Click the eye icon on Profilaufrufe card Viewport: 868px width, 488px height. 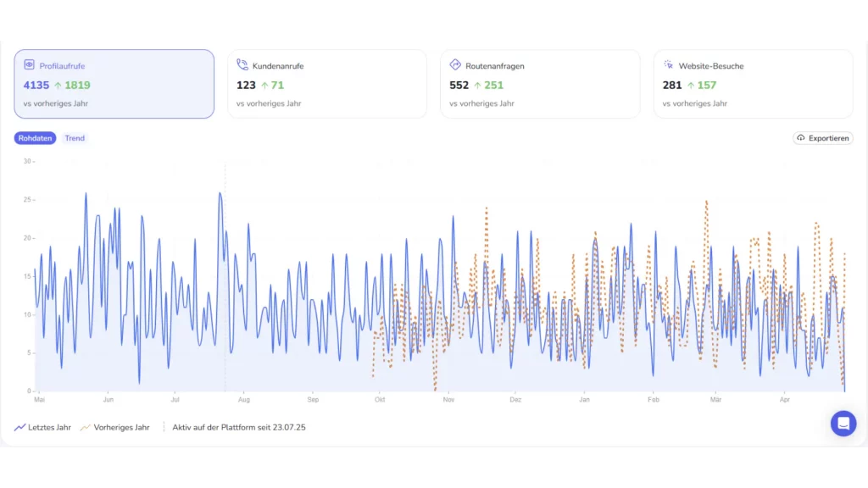[30, 64]
